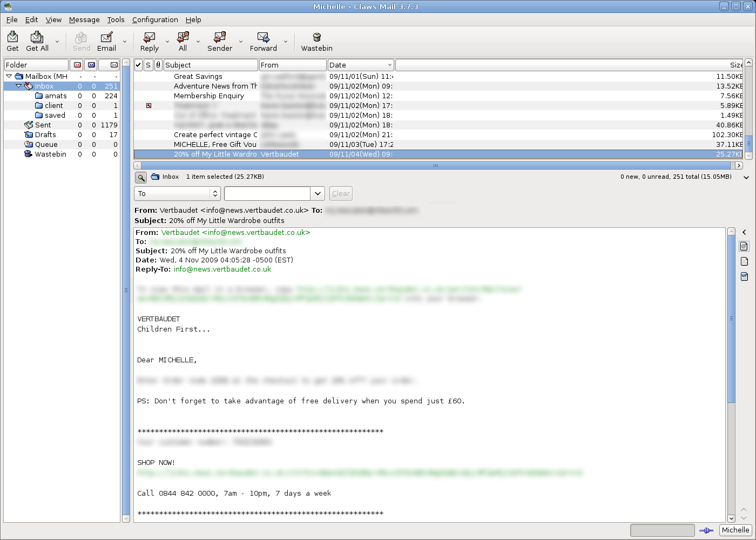Open the Configuration menu
This screenshot has width=756, height=540.
[155, 19]
